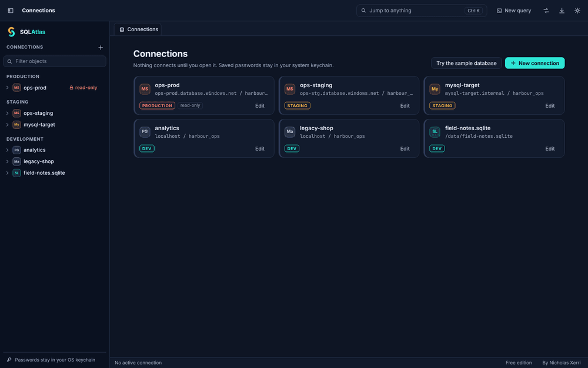Open a New query from the top bar
Image resolution: width=588 pixels, height=368 pixels.
point(514,11)
